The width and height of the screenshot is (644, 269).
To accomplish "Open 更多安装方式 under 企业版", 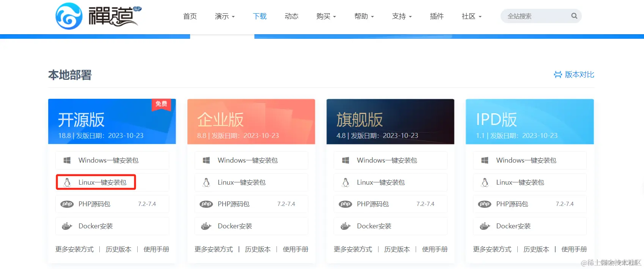I will click(214, 249).
